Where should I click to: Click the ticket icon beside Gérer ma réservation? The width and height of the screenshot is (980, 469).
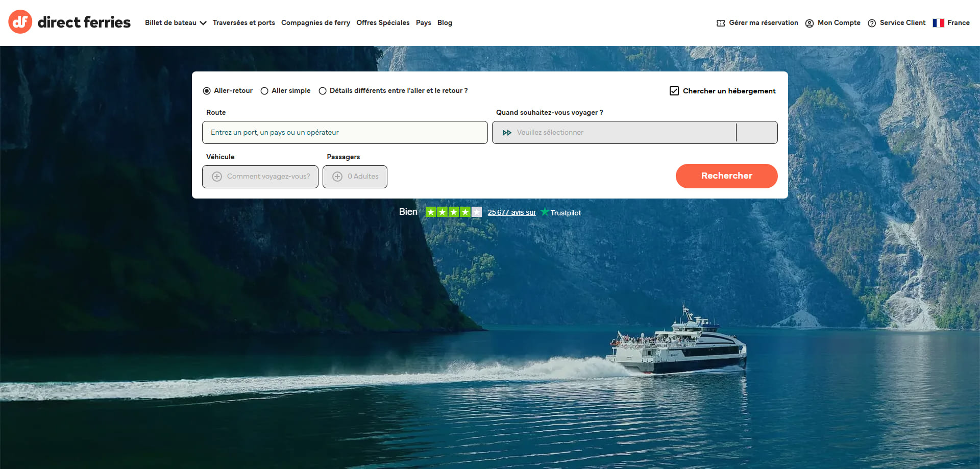(721, 23)
